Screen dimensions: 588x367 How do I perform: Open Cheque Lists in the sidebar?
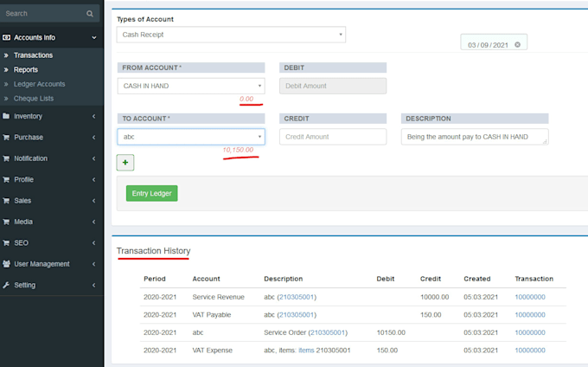pyautogui.click(x=34, y=99)
